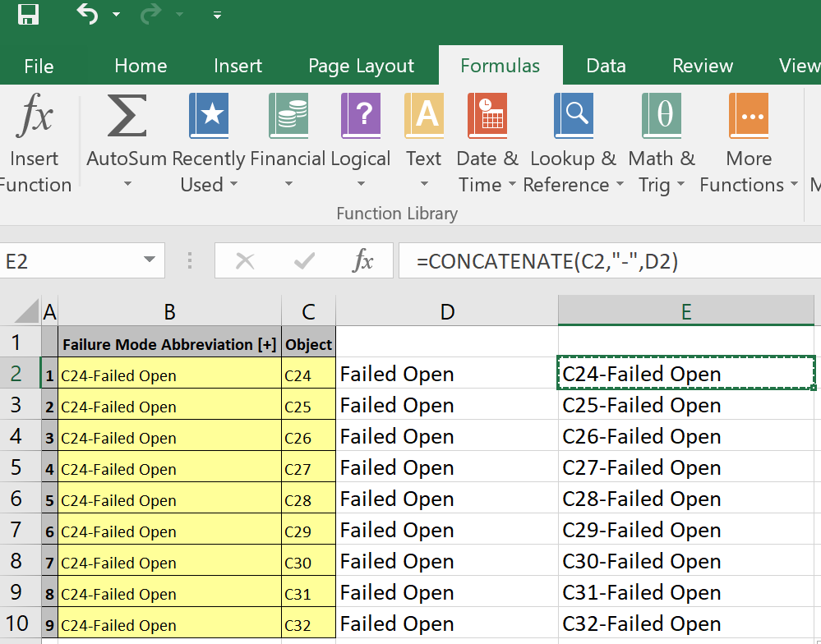Select column B header
This screenshot has width=821, height=644.
169,312
